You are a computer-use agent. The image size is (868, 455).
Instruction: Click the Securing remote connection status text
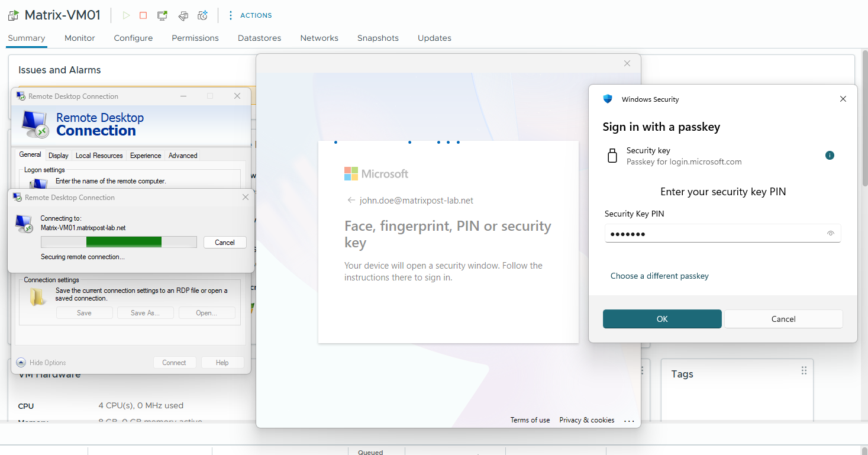coord(83,257)
